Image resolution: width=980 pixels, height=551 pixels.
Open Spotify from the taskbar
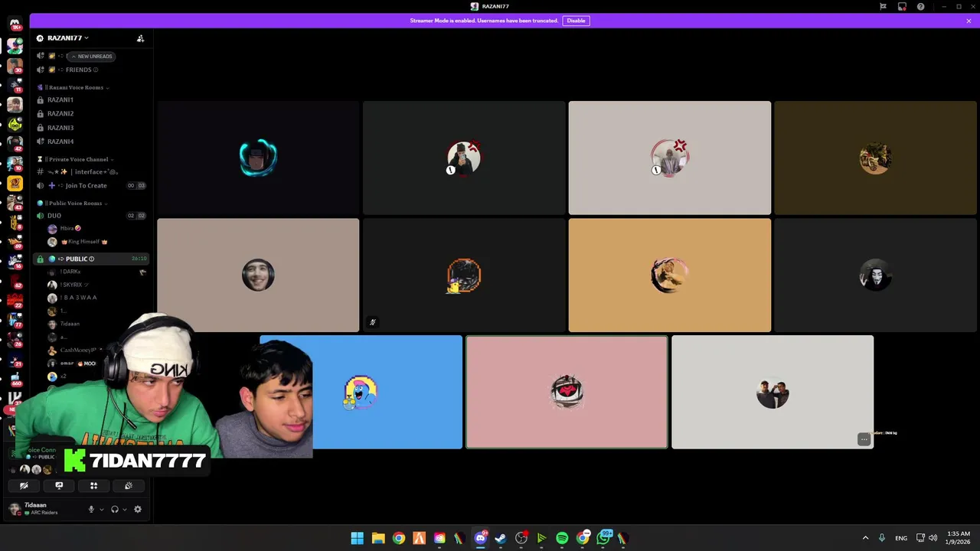tap(562, 539)
